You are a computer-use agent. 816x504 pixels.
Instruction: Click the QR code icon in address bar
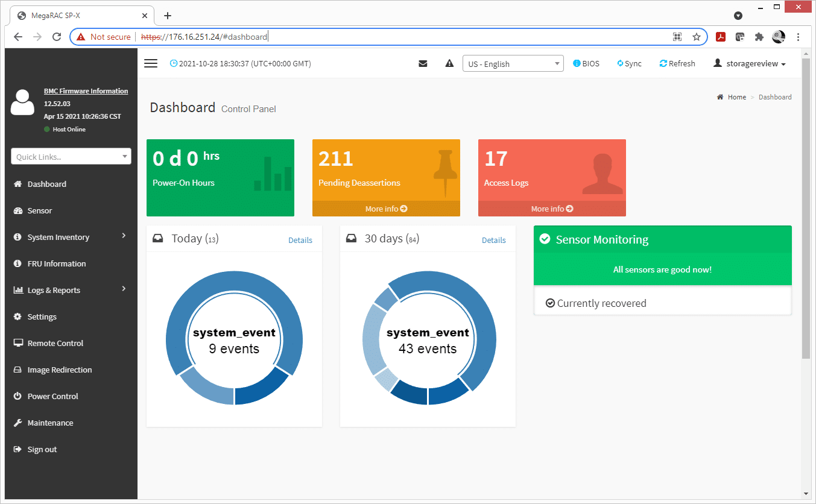coord(677,37)
